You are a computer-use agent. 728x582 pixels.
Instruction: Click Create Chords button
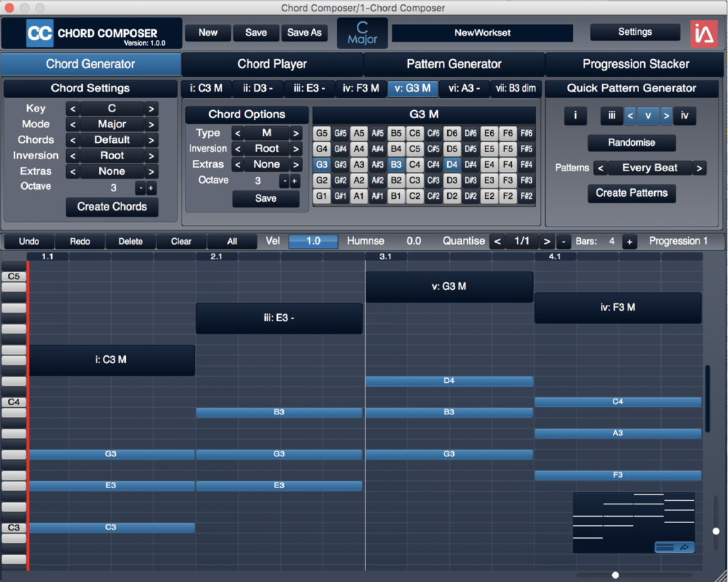tap(112, 207)
